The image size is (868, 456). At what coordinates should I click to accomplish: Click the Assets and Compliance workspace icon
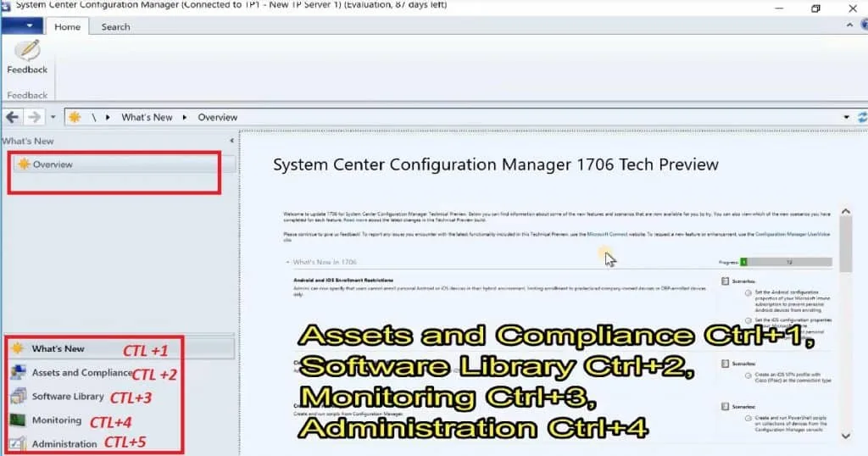pyautogui.click(x=18, y=372)
